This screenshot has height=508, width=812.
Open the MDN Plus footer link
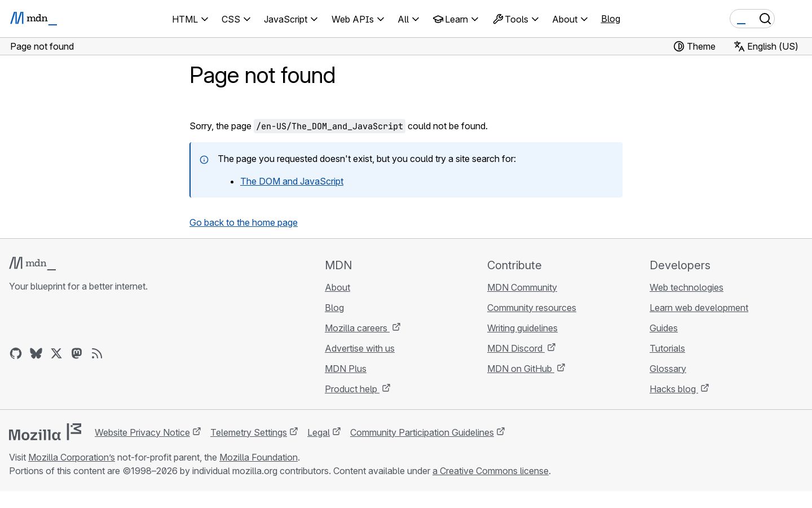[x=346, y=369]
